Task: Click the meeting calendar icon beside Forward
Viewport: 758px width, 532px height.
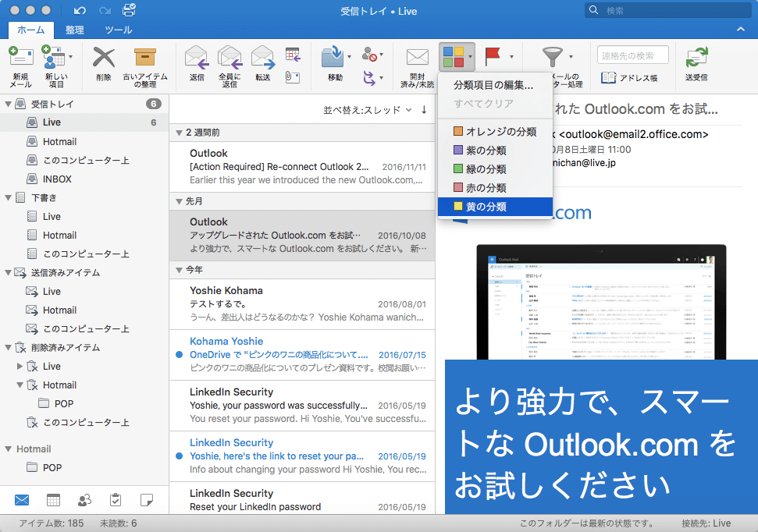Action: tap(293, 54)
